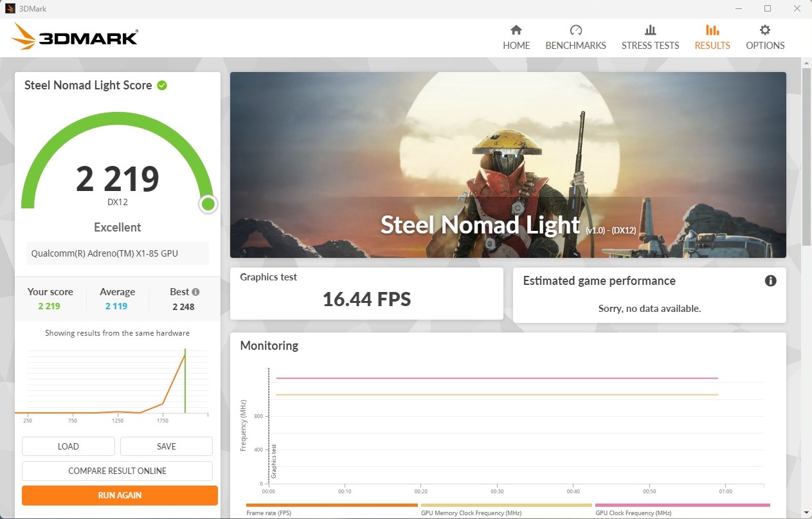Click the yellow GPU memory clock line
812x519 pixels.
(x=497, y=395)
